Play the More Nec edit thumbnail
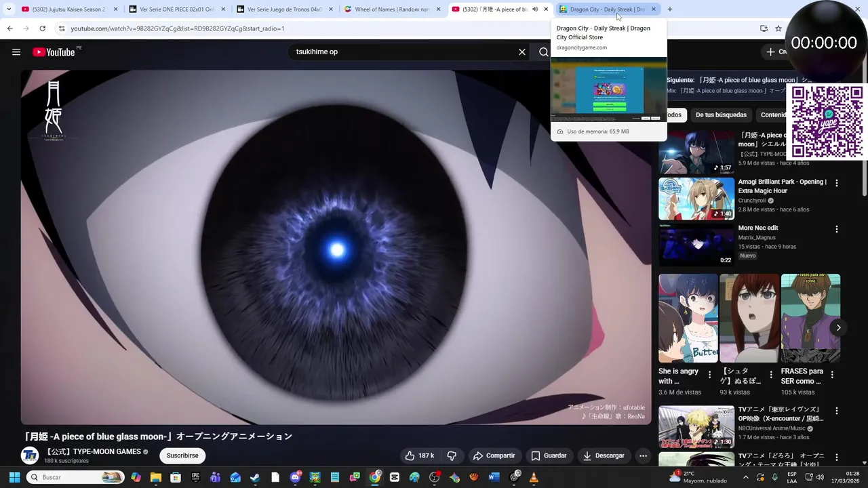The height and width of the screenshot is (488, 868). pos(696,245)
